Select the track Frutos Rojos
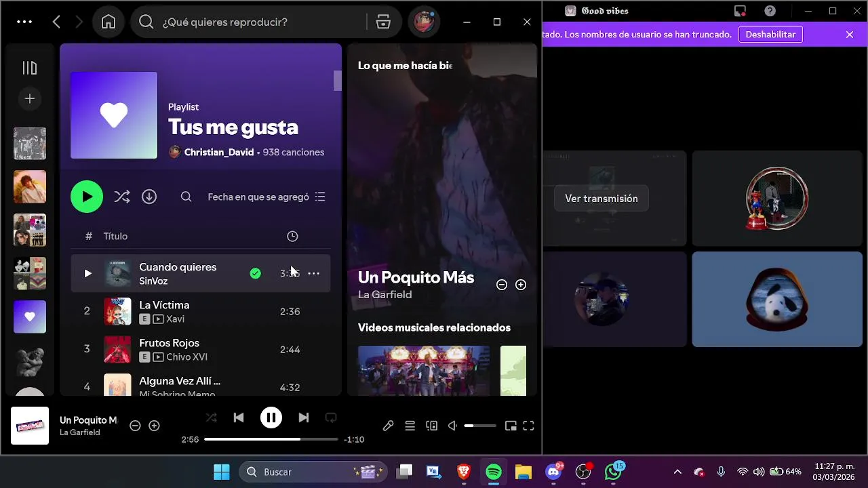 coord(201,349)
